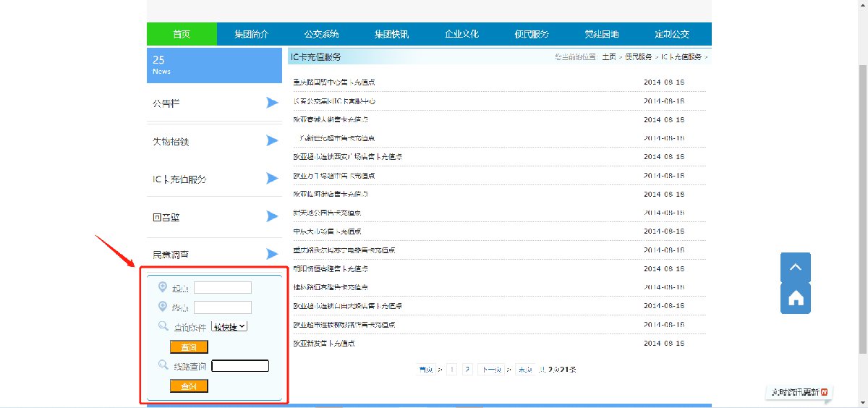Go to 定制公交 in the navigation bar
The image size is (868, 408).
[672, 34]
